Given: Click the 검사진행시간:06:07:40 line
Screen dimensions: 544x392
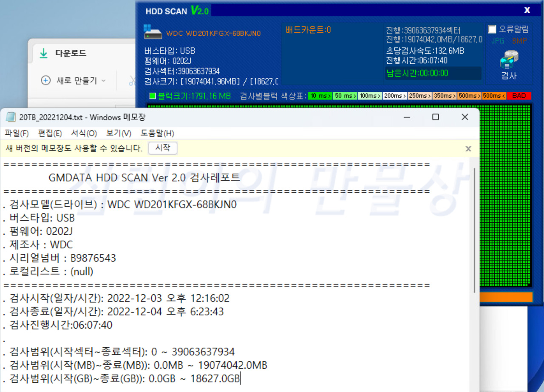Looking at the screenshot, I should [58, 325].
